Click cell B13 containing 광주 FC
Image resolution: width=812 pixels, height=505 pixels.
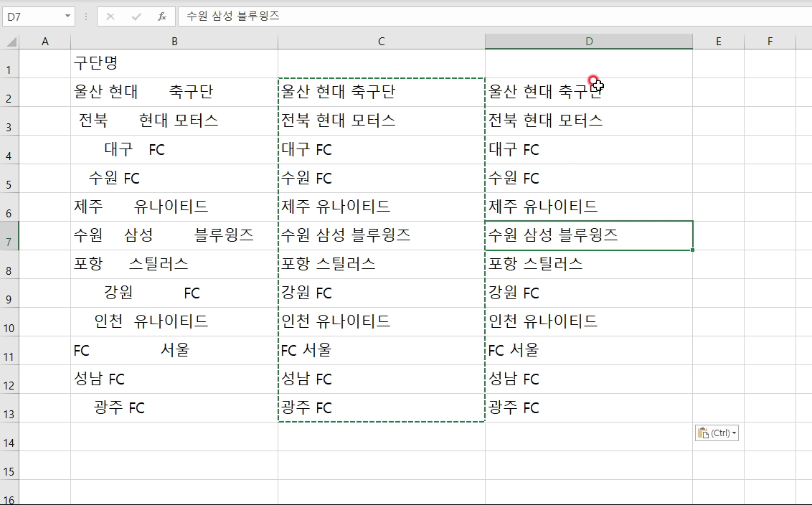point(174,408)
